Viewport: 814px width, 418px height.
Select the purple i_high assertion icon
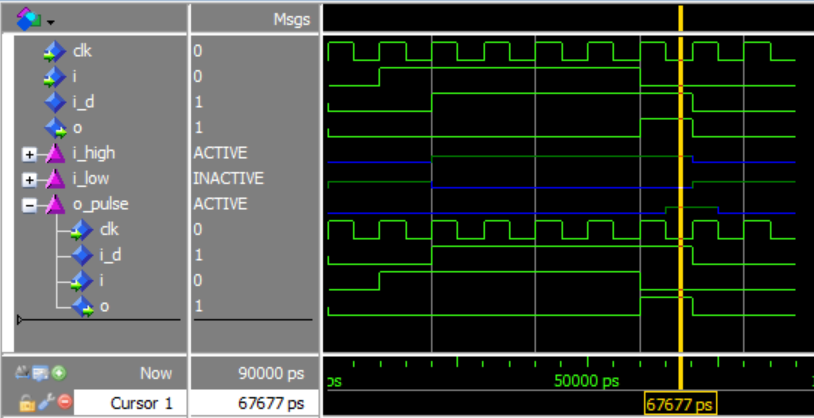click(x=55, y=153)
